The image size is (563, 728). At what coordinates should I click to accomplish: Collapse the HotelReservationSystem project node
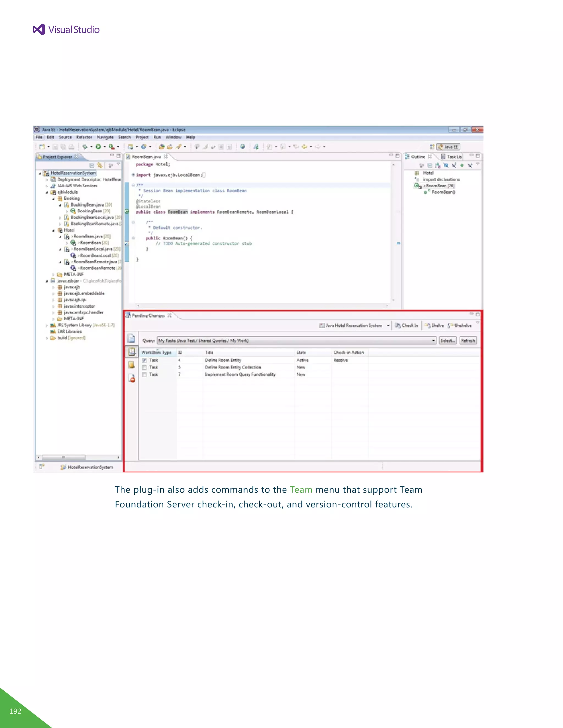coord(40,173)
